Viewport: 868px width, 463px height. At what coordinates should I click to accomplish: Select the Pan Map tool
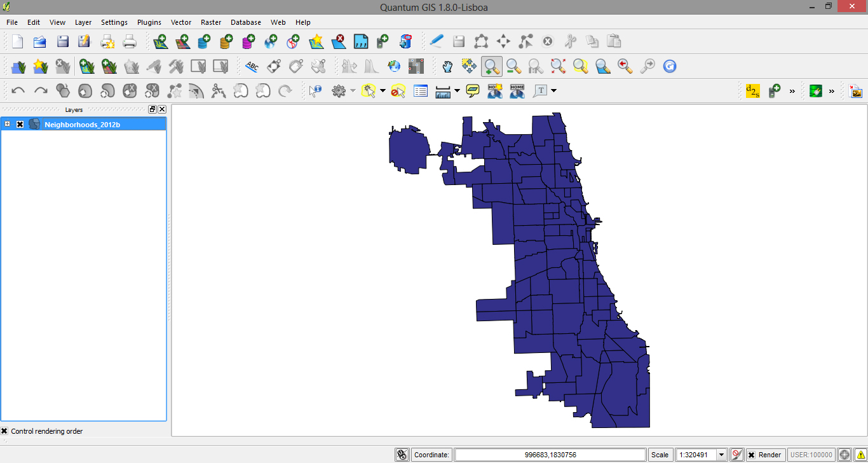coord(447,66)
